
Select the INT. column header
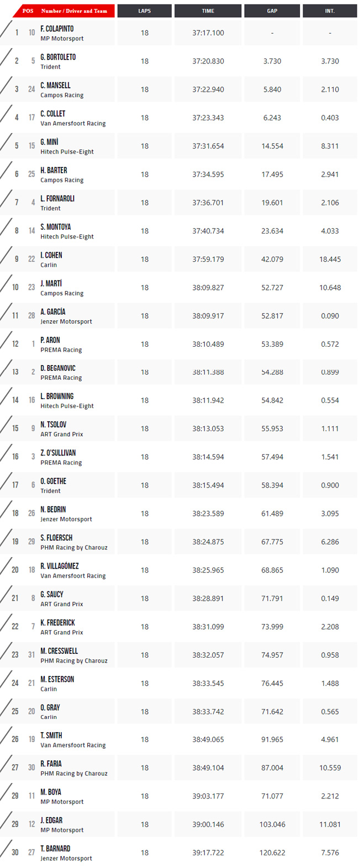point(330,11)
